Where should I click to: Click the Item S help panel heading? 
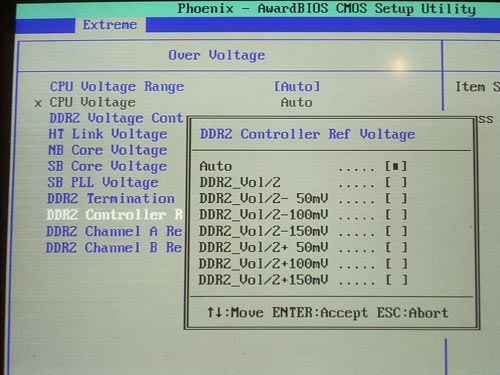(477, 87)
